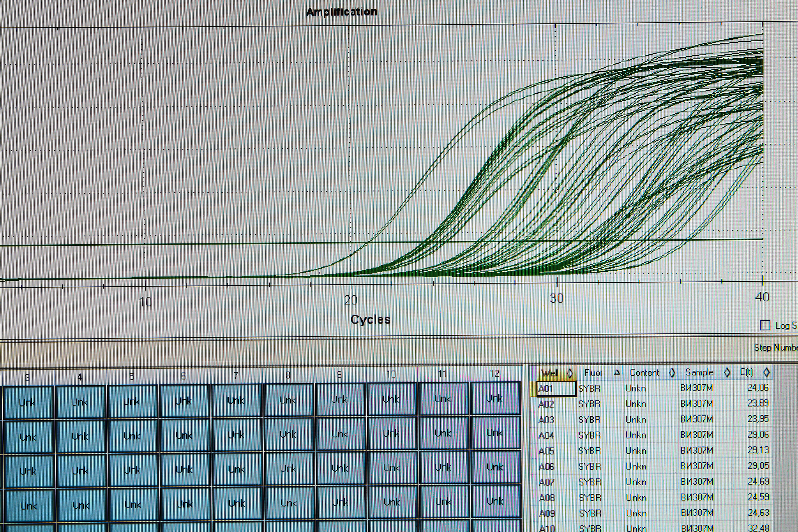The image size is (798, 532).
Task: Click plate column header 5
Action: pos(132,377)
